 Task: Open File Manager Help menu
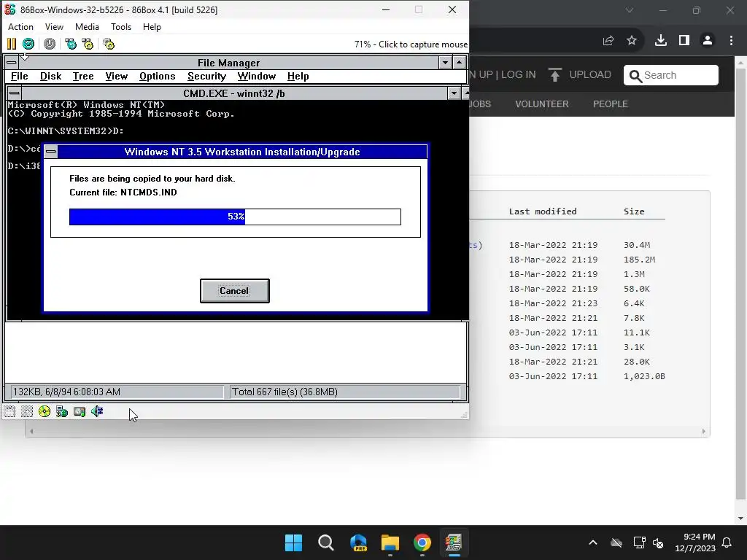[298, 76]
